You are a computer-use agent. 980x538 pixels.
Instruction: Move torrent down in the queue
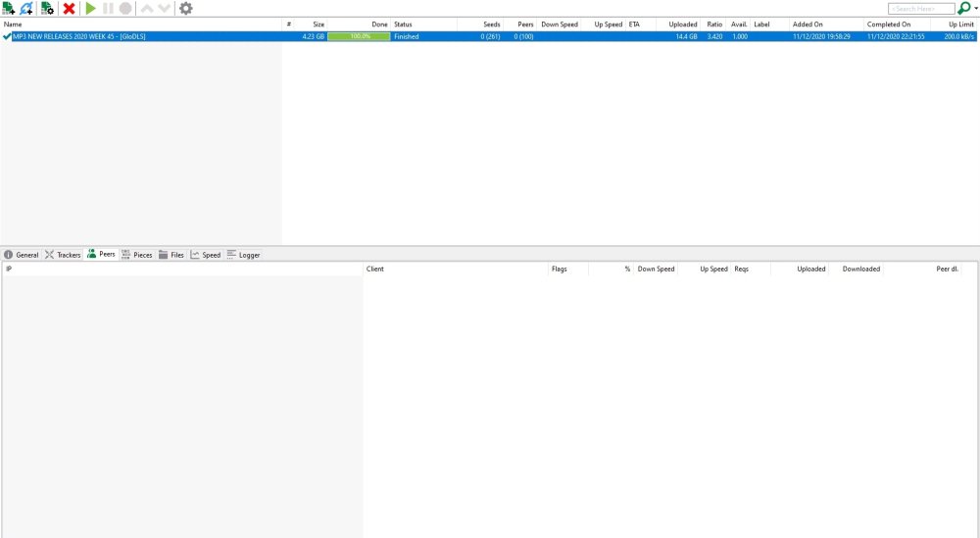[164, 8]
